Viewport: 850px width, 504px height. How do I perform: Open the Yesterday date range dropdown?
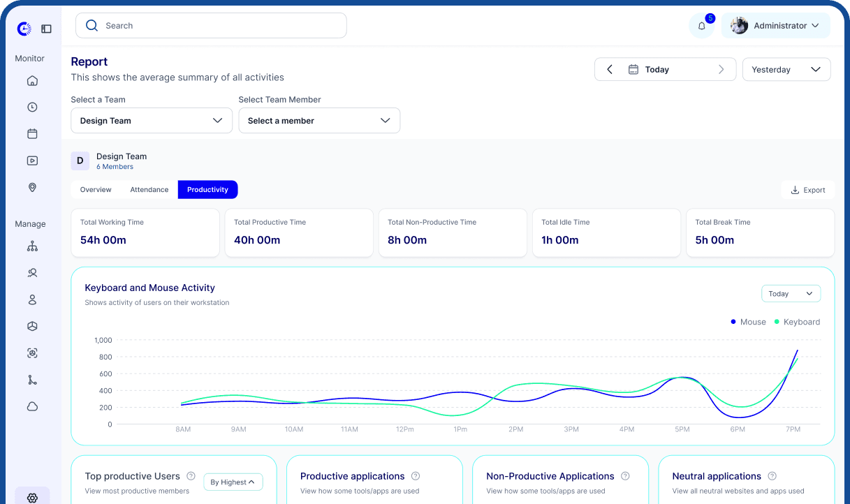coord(786,70)
